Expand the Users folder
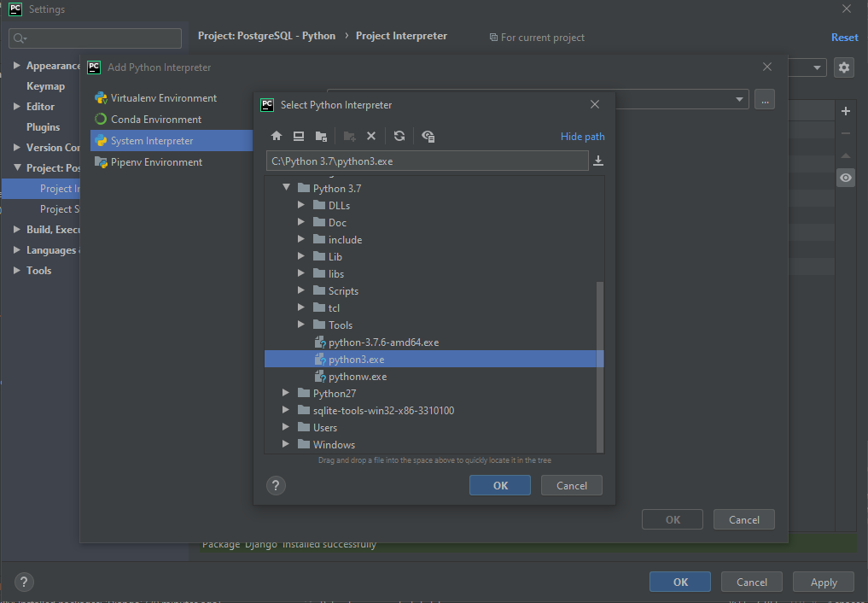 (286, 427)
